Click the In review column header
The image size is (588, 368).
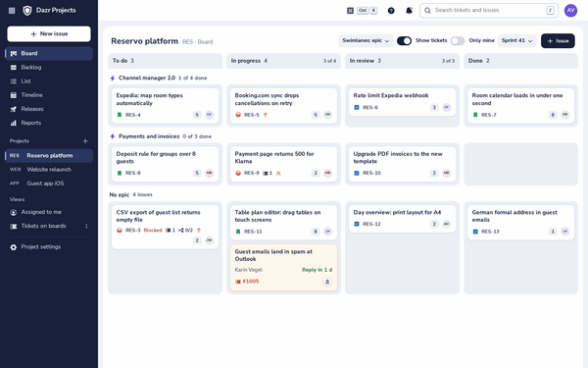click(402, 61)
